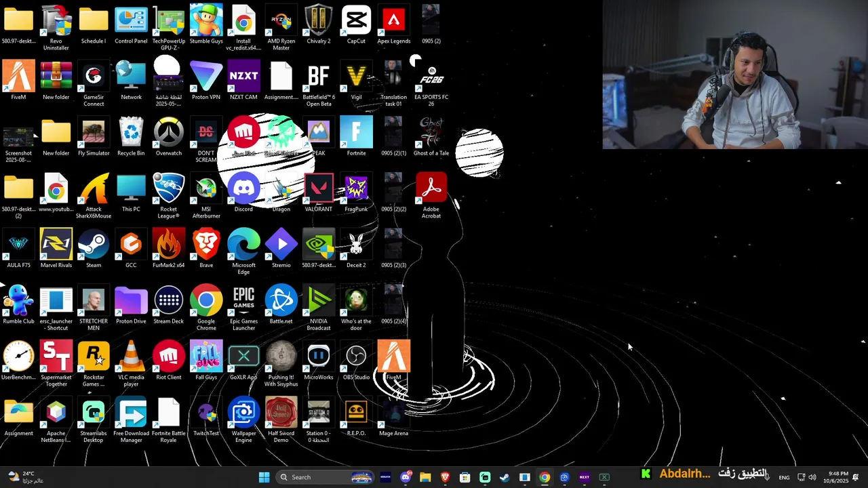Image resolution: width=868 pixels, height=488 pixels.
Task: Launch EA SPORTS FC 26 shortcut
Action: click(431, 83)
